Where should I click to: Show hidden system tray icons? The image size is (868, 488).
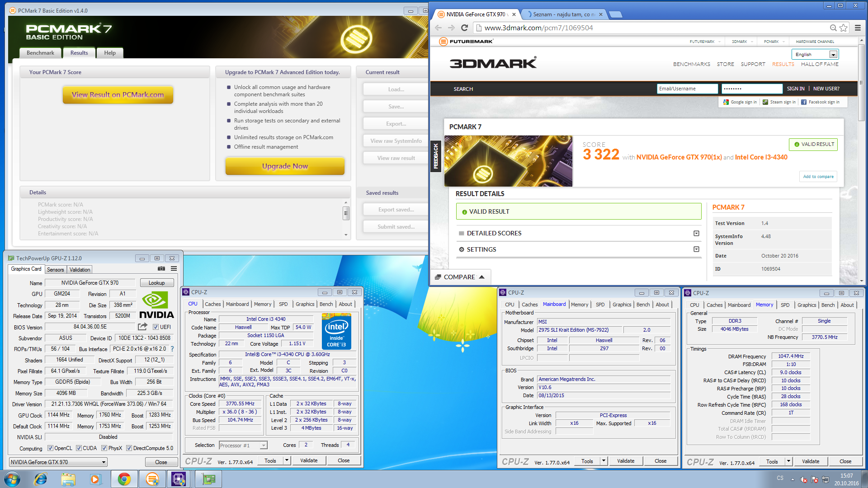[x=793, y=479]
